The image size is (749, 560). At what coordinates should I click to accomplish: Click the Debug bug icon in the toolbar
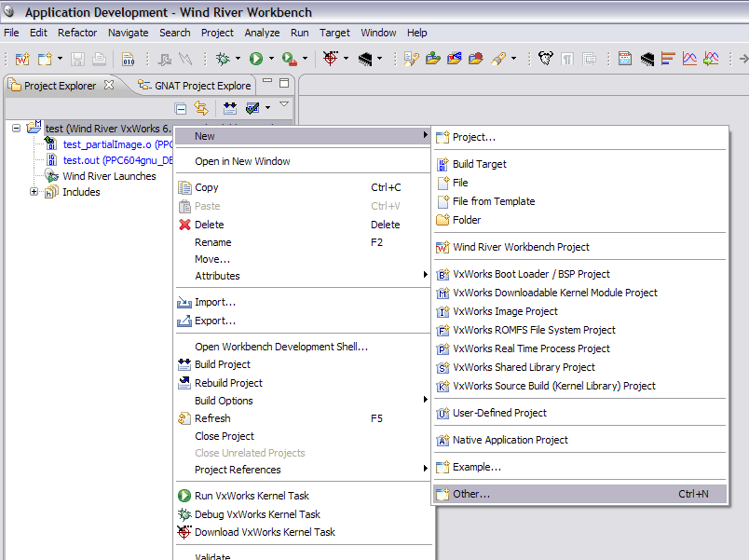click(223, 59)
